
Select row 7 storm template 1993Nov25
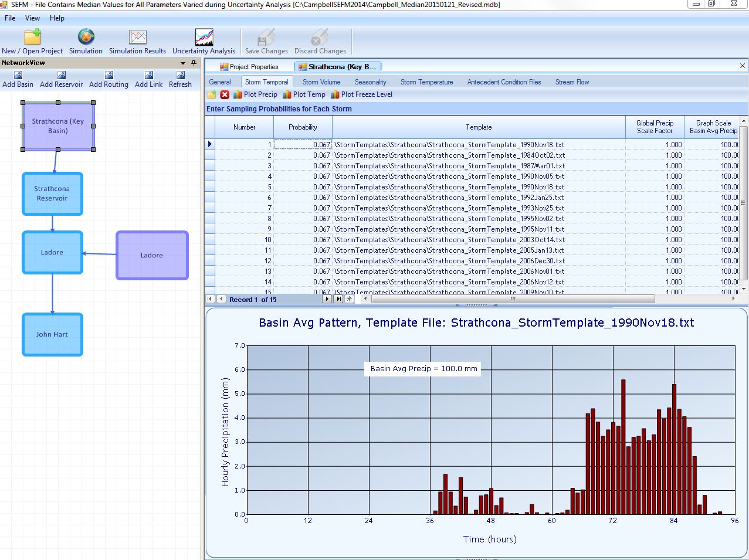(x=449, y=208)
